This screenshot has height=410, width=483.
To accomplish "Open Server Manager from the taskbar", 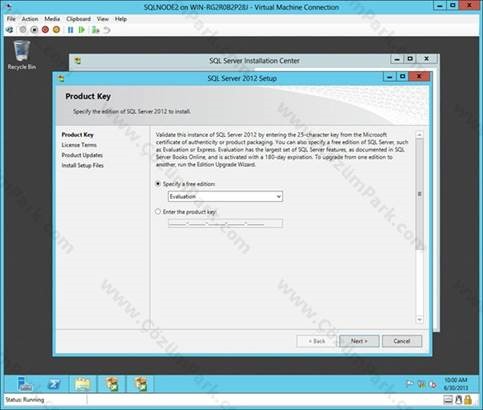I will point(25,384).
